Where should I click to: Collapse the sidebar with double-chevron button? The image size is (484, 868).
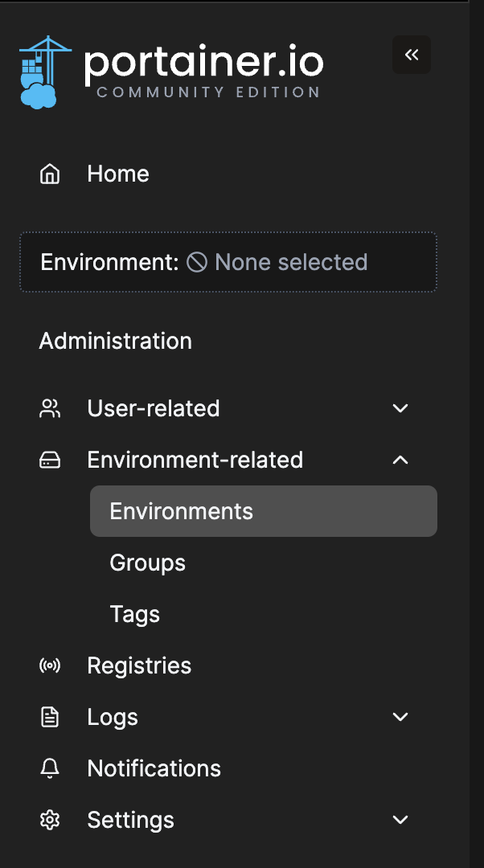pos(412,55)
